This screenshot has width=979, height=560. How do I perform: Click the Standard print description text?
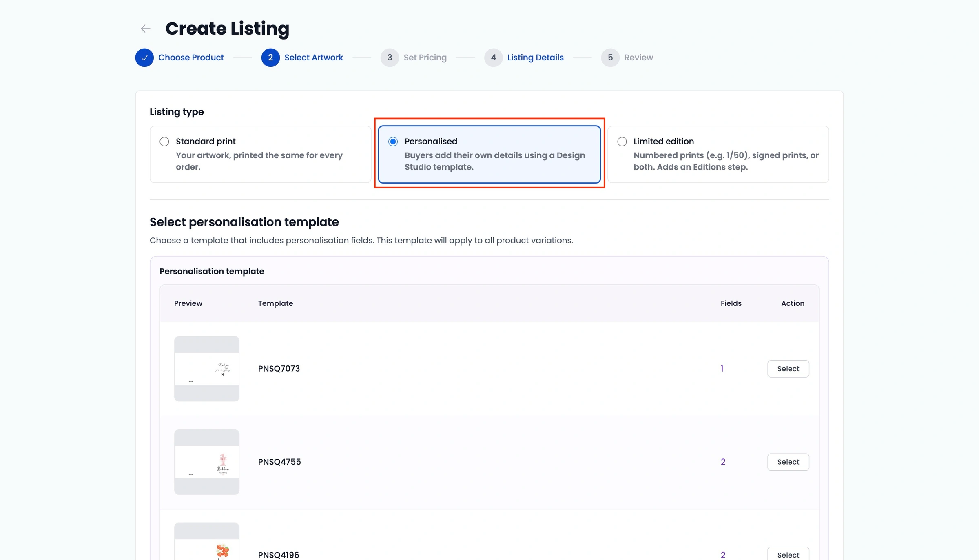(259, 161)
